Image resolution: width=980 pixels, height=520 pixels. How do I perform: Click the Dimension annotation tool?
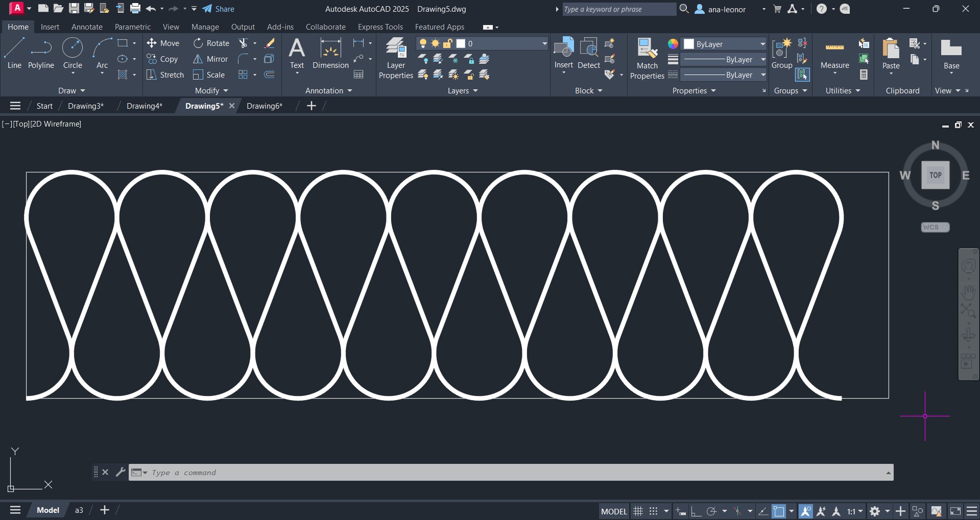(x=330, y=54)
